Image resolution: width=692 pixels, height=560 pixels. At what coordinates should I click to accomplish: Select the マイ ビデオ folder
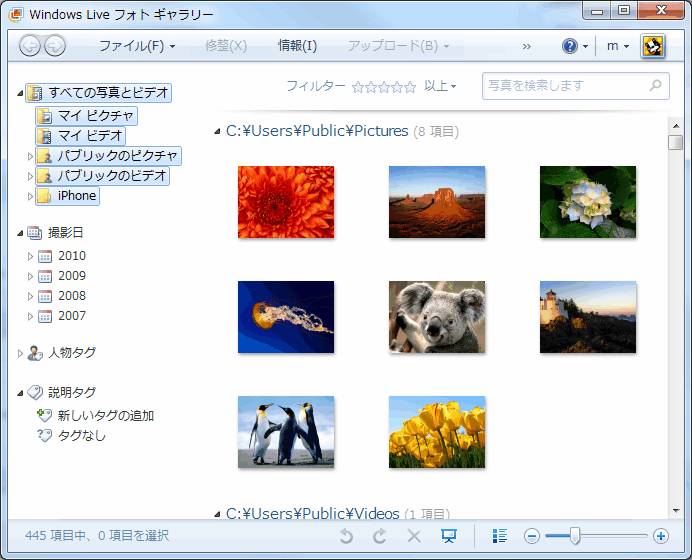tap(80, 136)
